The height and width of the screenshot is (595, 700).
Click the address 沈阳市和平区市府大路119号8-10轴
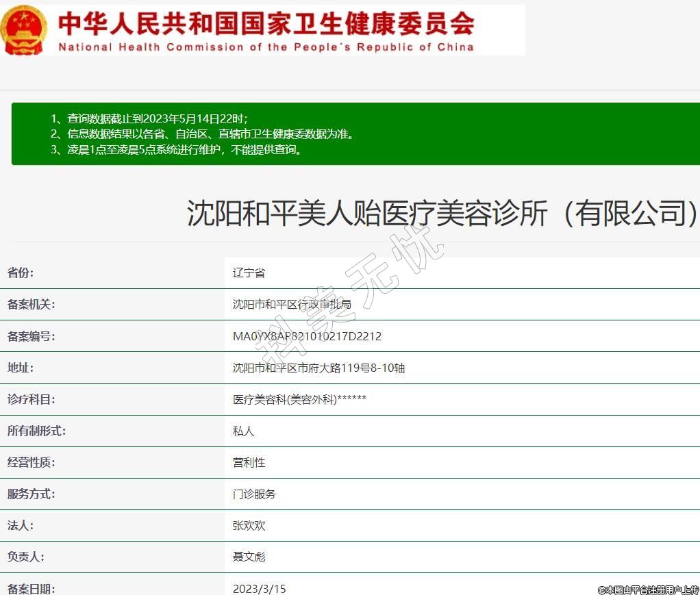pyautogui.click(x=318, y=368)
